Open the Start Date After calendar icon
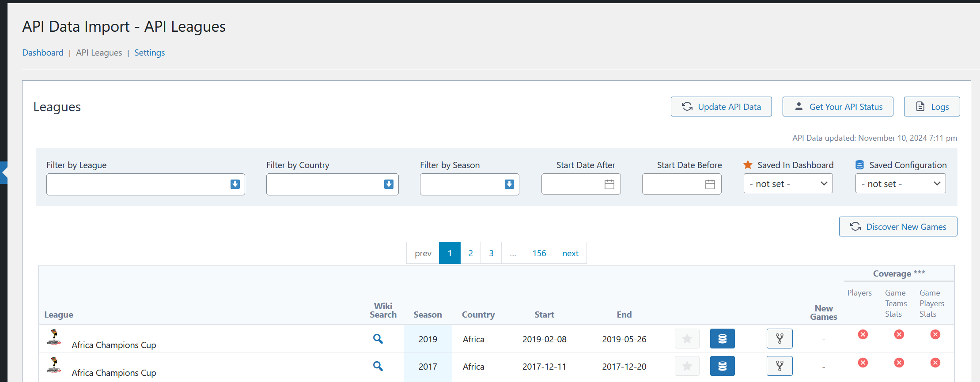980x382 pixels. 609,184
